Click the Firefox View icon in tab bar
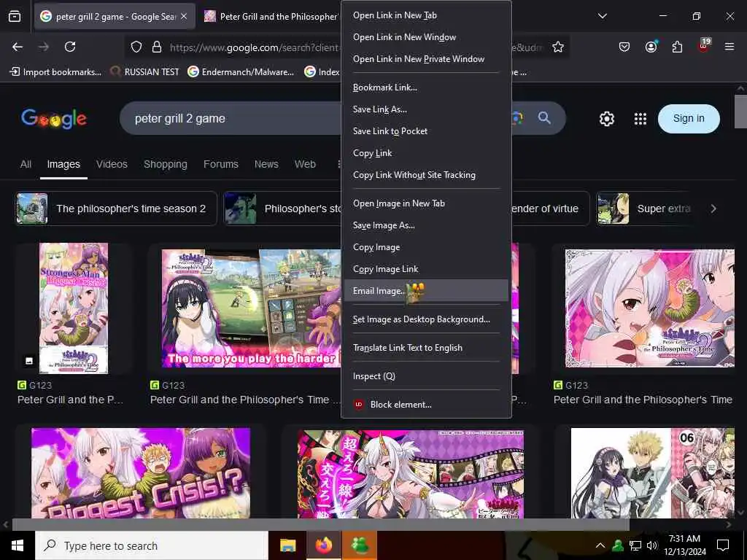Image resolution: width=747 pixels, height=560 pixels. [15, 16]
